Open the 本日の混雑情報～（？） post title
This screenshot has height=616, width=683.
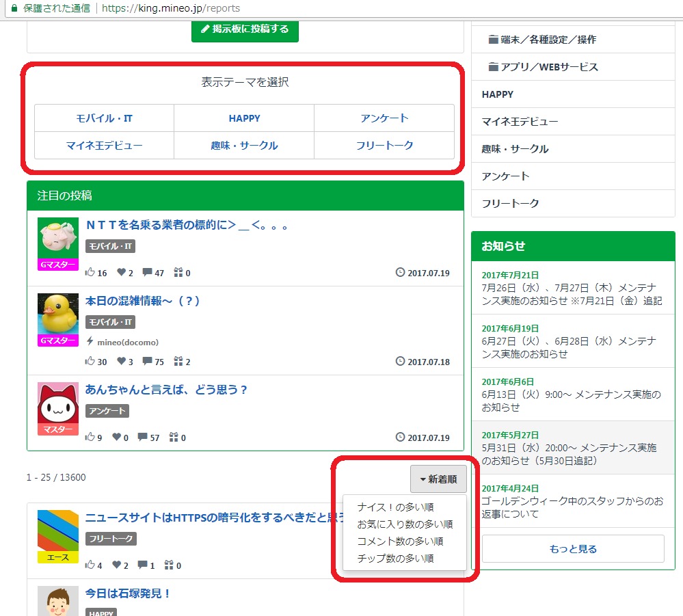pyautogui.click(x=142, y=301)
